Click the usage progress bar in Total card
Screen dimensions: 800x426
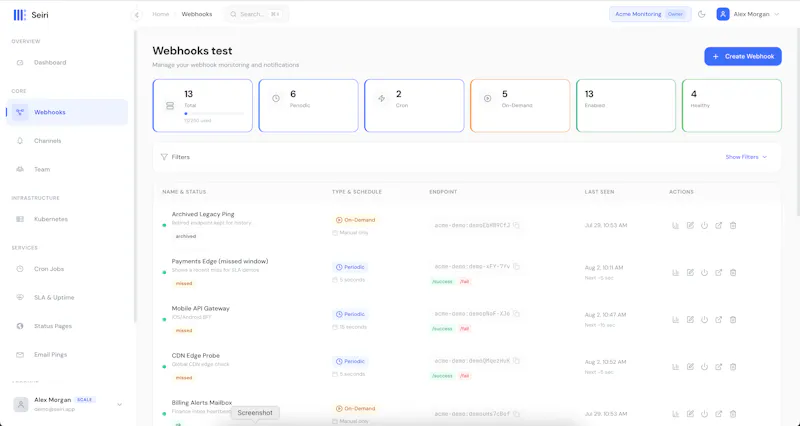tap(214, 114)
